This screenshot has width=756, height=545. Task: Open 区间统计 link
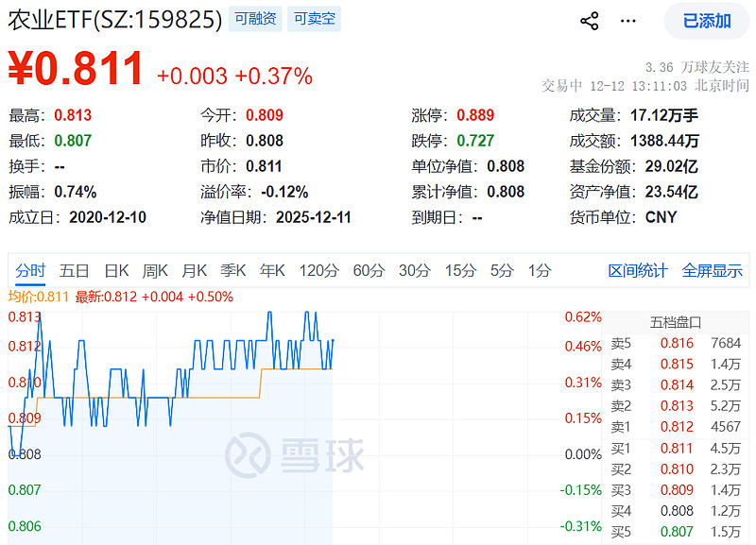637,270
